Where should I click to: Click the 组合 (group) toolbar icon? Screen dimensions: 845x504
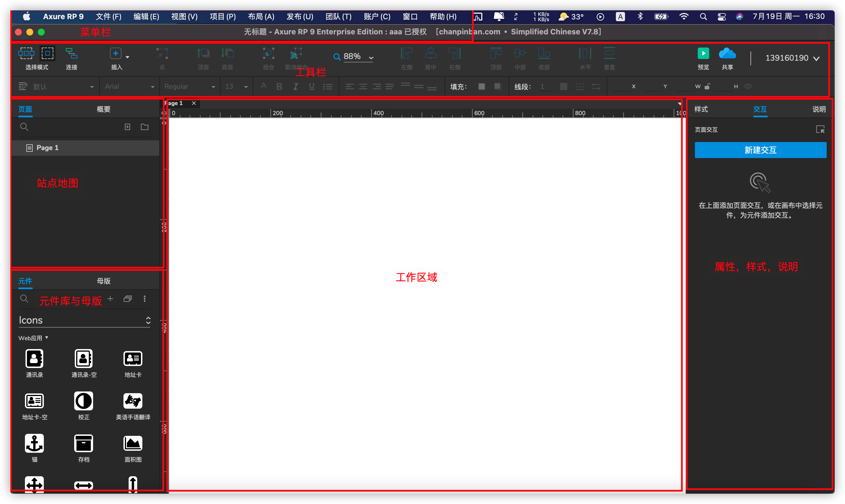(268, 54)
